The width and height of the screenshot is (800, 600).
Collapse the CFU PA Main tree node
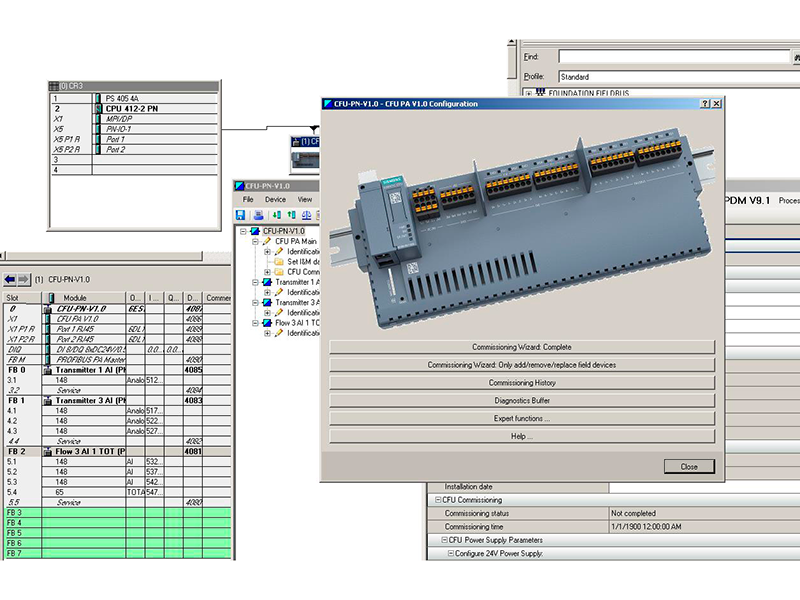tap(255, 241)
